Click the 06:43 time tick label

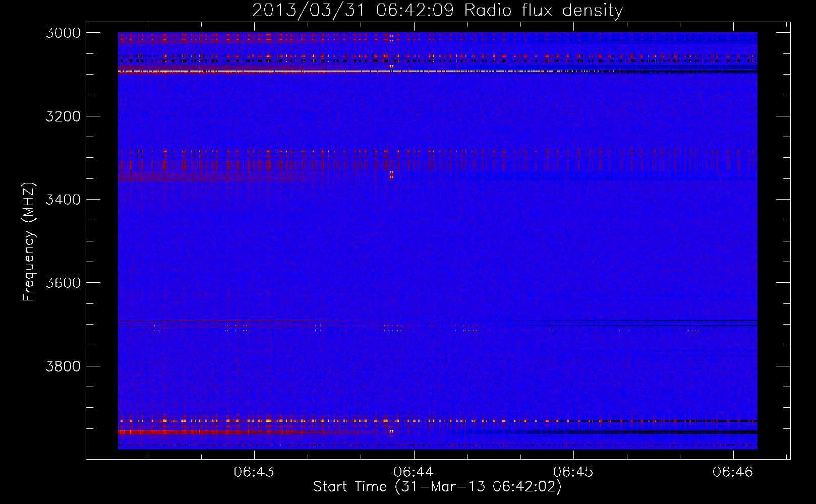254,472
